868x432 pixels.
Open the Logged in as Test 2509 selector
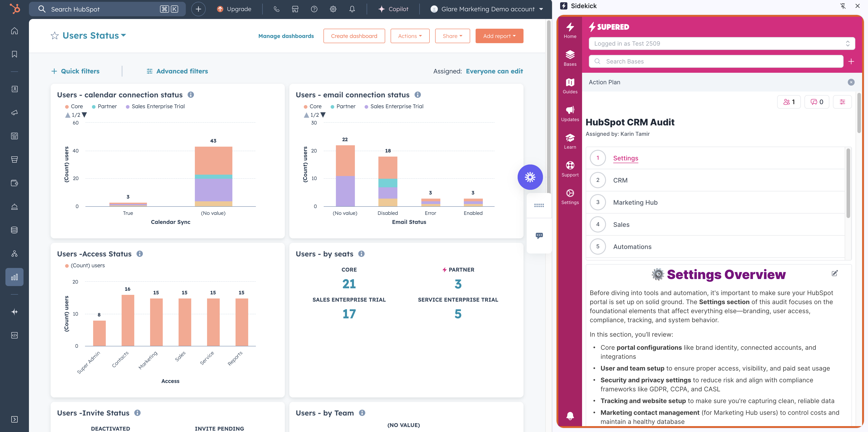tap(722, 43)
